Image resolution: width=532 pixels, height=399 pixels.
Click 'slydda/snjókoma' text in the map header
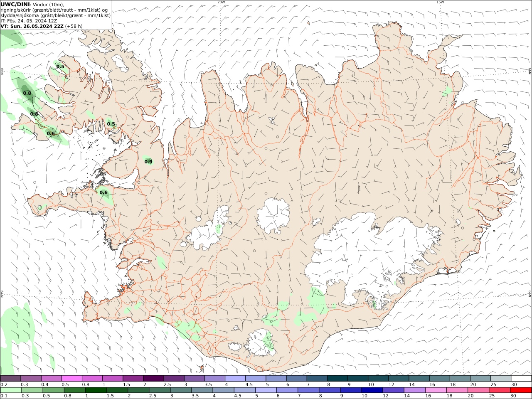click(x=20, y=15)
